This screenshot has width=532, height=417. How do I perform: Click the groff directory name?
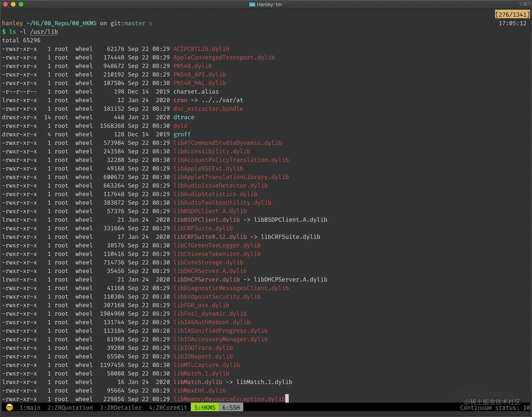(x=182, y=134)
